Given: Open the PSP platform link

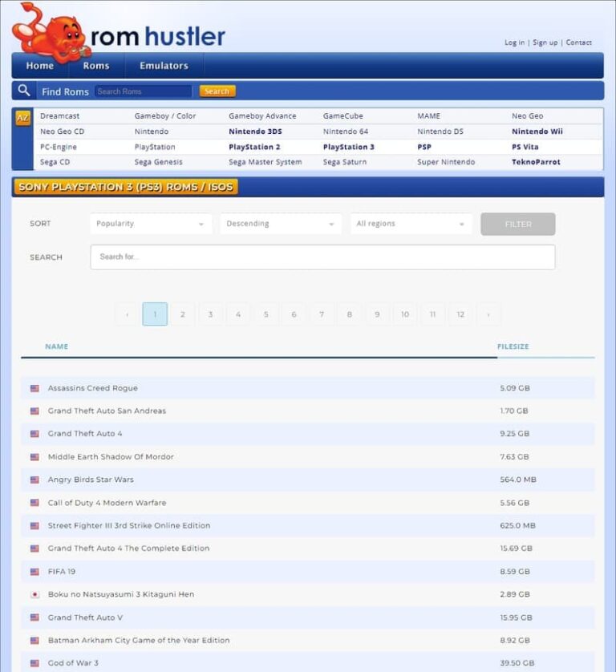Looking at the screenshot, I should click(424, 147).
